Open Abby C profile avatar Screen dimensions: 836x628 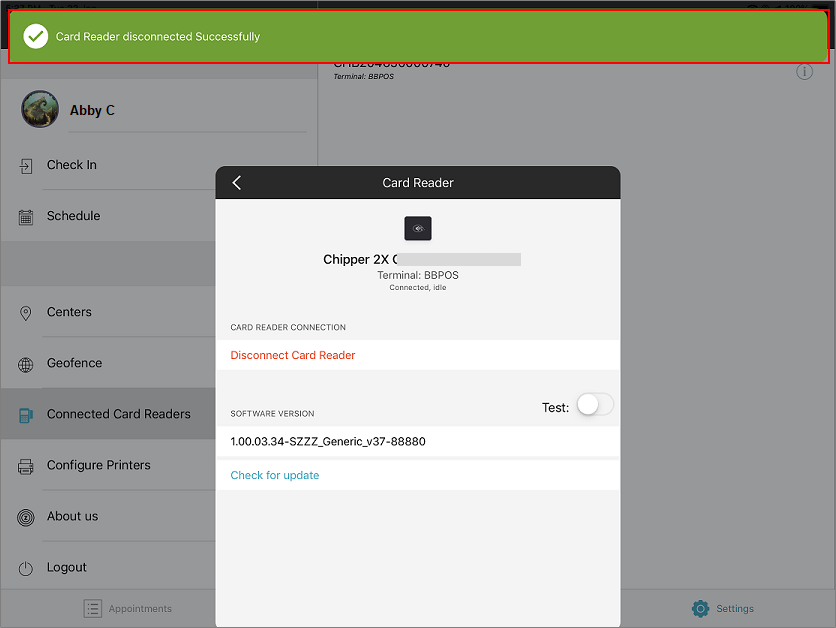pyautogui.click(x=40, y=109)
